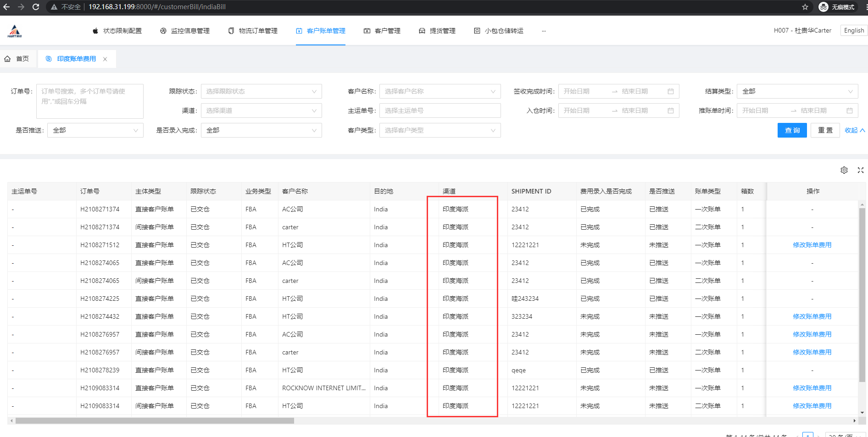Open the 客户名称 dropdown
The height and width of the screenshot is (437, 868).
440,91
